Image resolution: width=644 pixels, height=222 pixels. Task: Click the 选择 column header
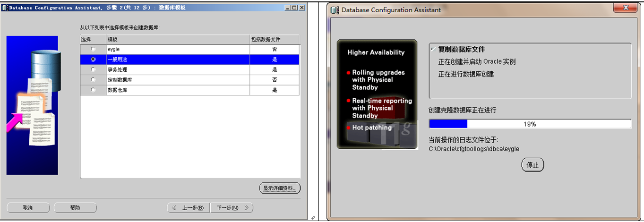pyautogui.click(x=93, y=40)
